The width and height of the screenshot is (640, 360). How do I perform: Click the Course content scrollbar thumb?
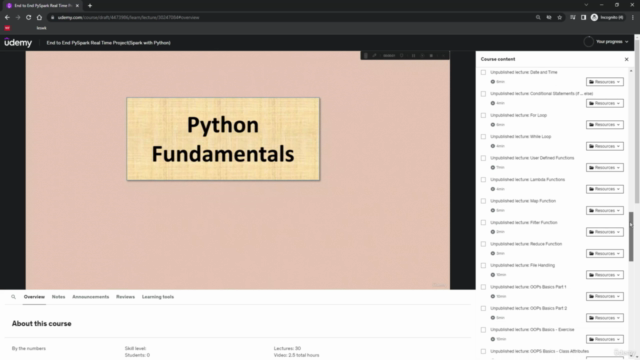[631, 237]
